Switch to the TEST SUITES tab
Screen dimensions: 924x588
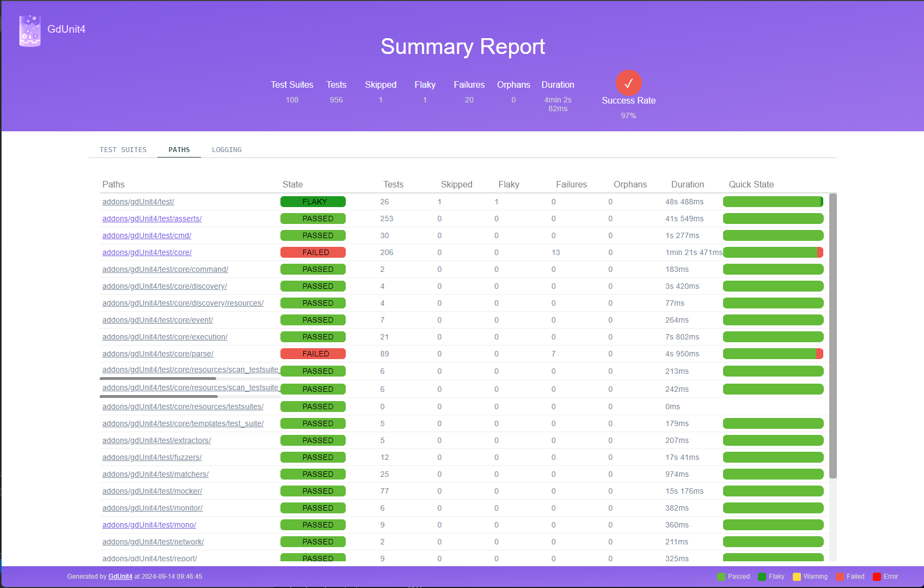point(123,149)
